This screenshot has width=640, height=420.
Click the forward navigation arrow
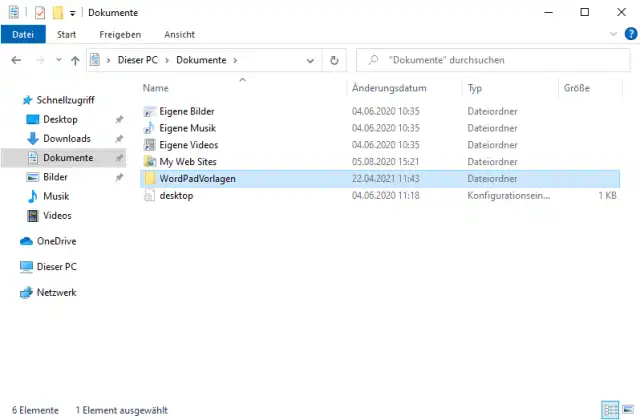[x=40, y=60]
